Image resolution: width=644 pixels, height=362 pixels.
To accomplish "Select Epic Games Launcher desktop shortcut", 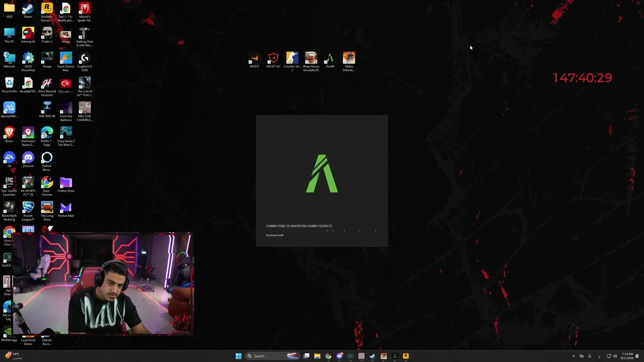I will click(9, 187).
